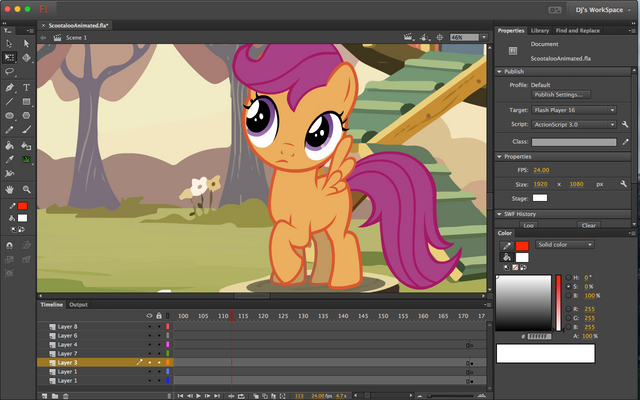
Task: Click the Publish Settings button
Action: pos(561,95)
